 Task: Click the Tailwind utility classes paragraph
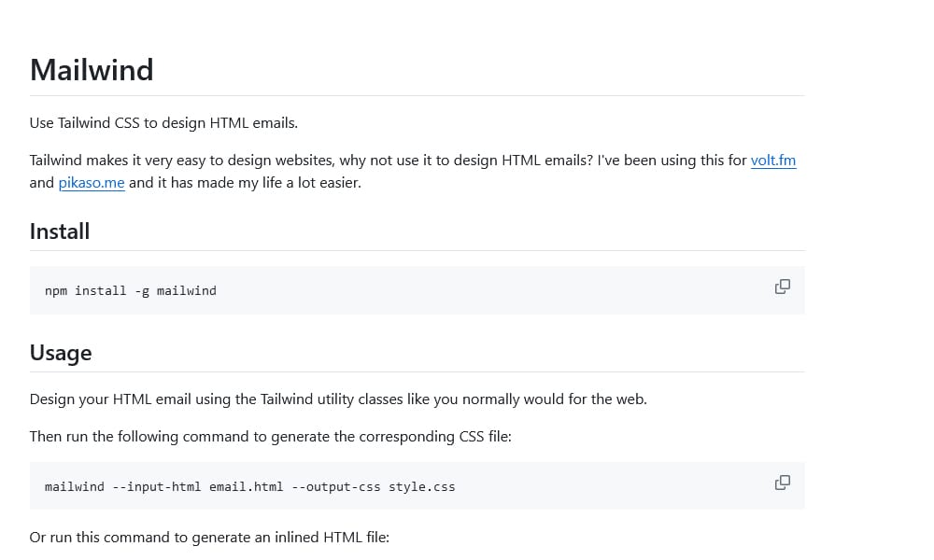click(x=337, y=399)
